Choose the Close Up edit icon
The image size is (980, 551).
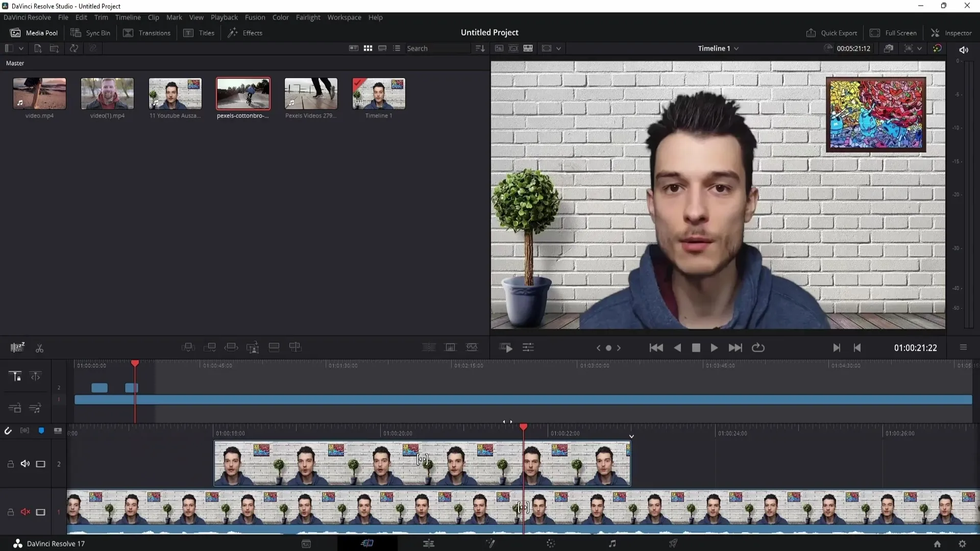253,347
